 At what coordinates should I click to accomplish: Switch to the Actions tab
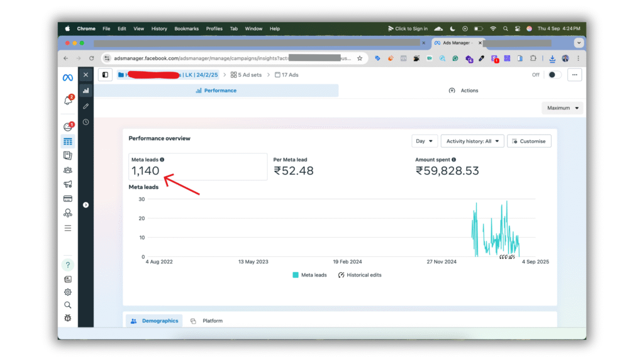click(x=463, y=90)
